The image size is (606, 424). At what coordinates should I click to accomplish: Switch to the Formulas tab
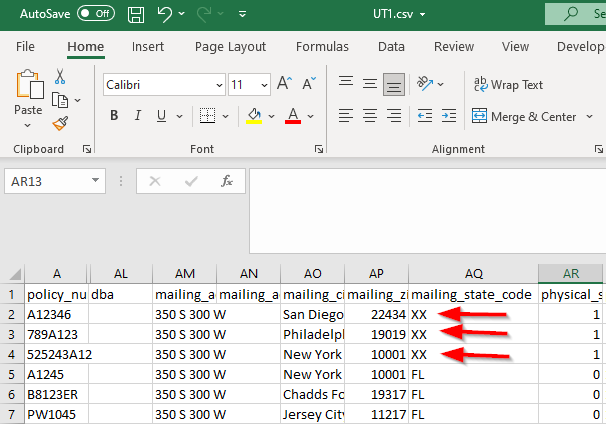click(322, 47)
